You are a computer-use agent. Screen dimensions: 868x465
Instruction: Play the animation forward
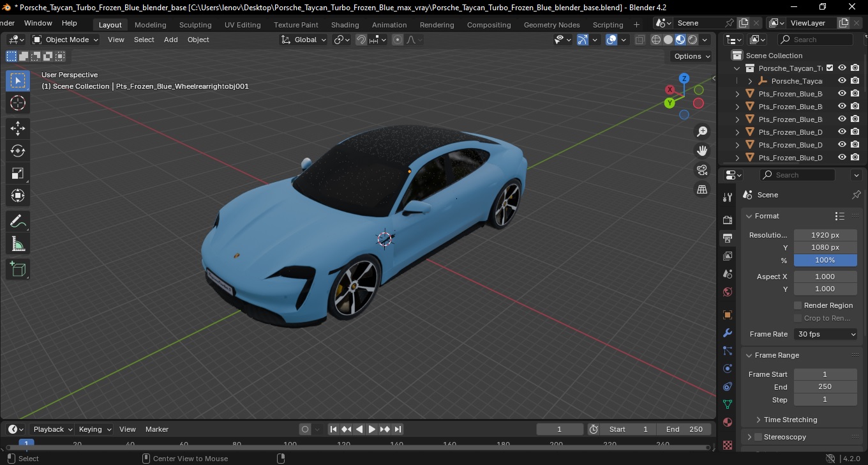(372, 429)
